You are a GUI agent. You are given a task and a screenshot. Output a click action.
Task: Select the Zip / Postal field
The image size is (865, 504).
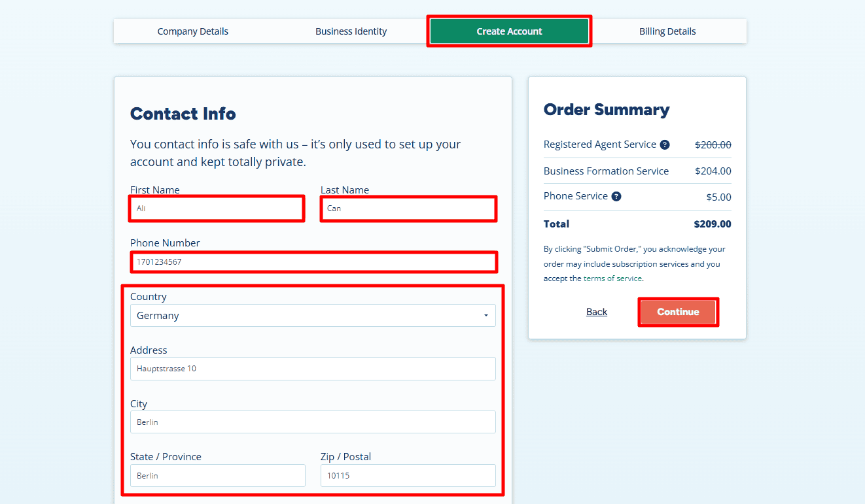[x=408, y=476]
